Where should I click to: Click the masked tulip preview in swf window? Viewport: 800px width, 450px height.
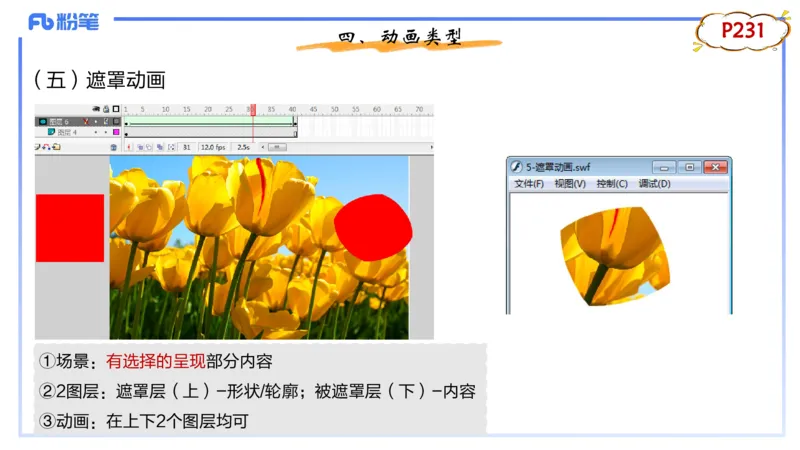pos(615,256)
